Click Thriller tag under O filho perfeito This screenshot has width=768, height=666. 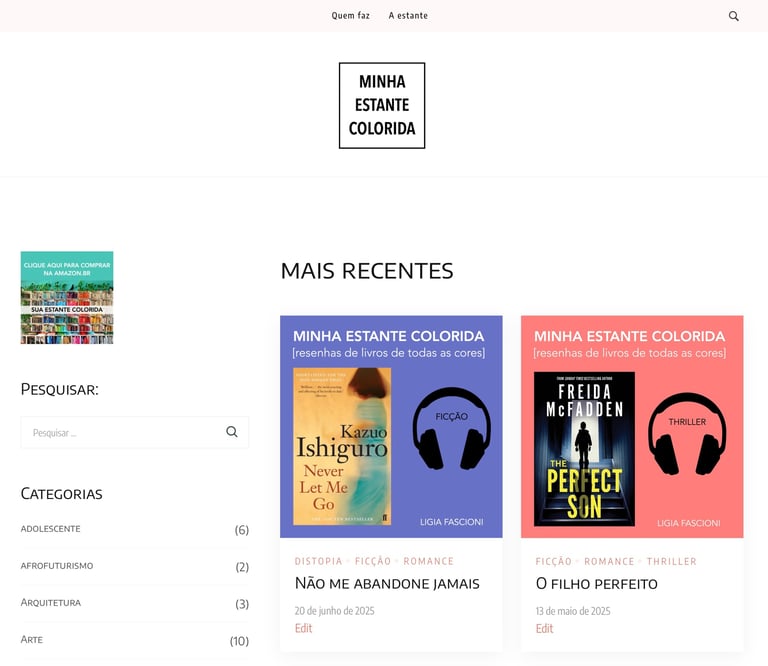(x=672, y=561)
